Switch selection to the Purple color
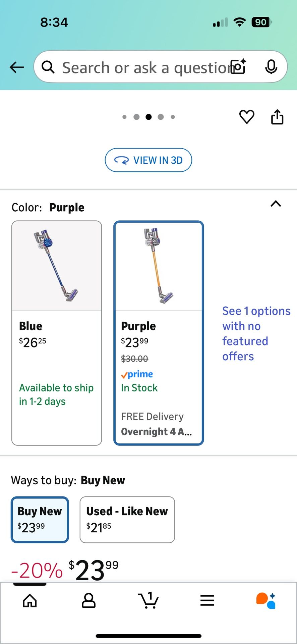The width and height of the screenshot is (297, 644). pyautogui.click(x=158, y=332)
